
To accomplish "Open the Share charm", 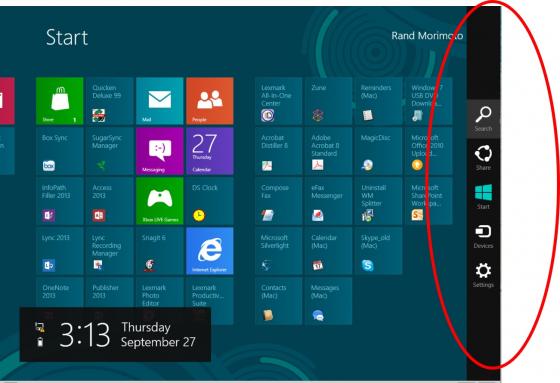I will pos(483,158).
